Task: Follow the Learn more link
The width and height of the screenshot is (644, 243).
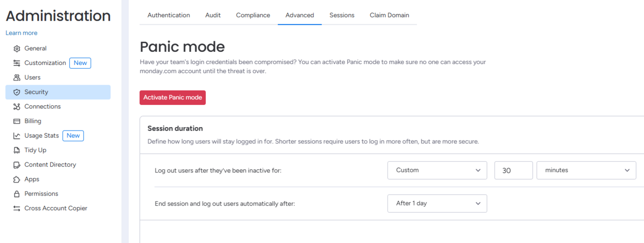Action: 22,33
